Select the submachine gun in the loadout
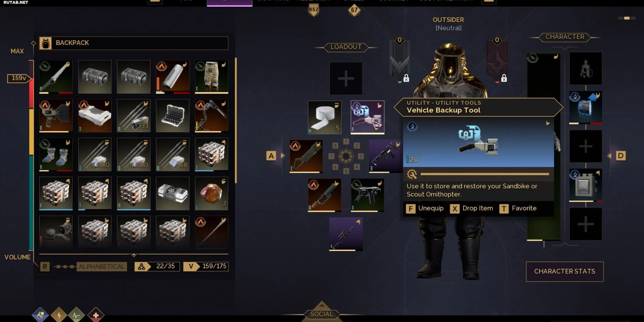644x322 pixels. click(x=367, y=195)
